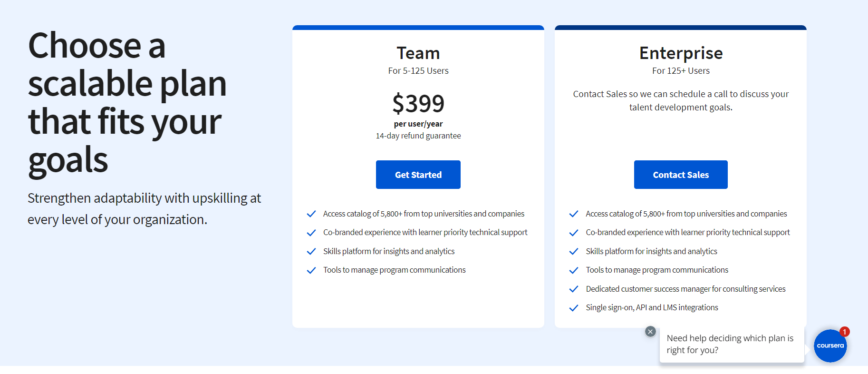Click checkmark beside Team co-branded experience

point(311,233)
